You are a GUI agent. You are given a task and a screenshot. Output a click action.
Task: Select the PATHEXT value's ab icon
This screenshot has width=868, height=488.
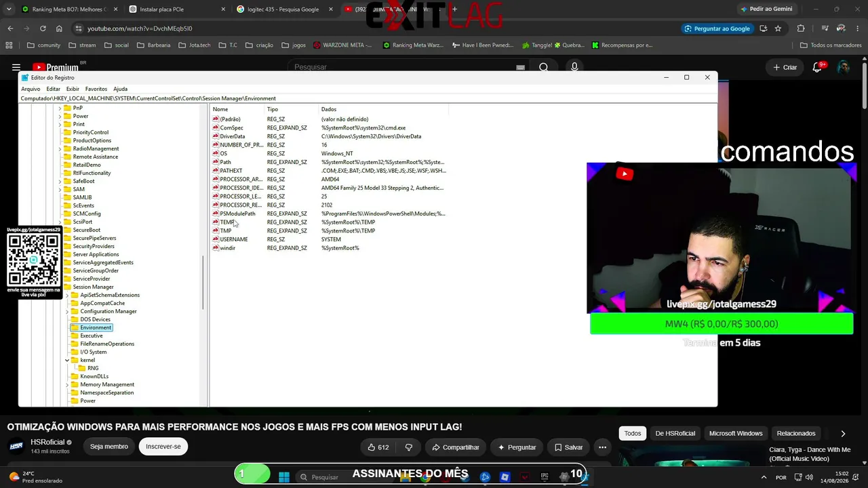(216, 171)
